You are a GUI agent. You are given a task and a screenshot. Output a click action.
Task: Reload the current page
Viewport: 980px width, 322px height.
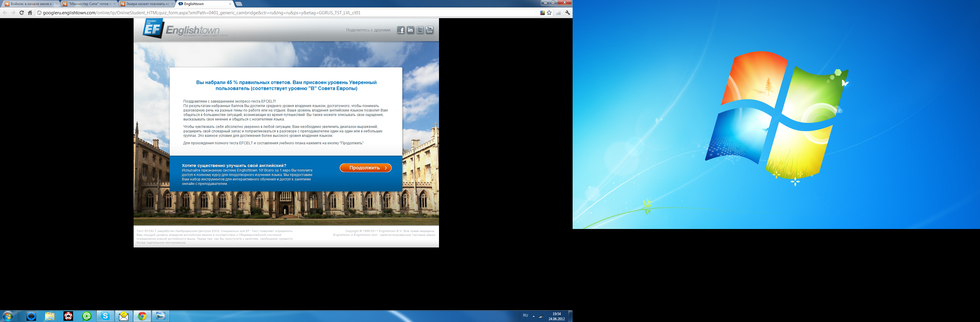(x=22, y=13)
